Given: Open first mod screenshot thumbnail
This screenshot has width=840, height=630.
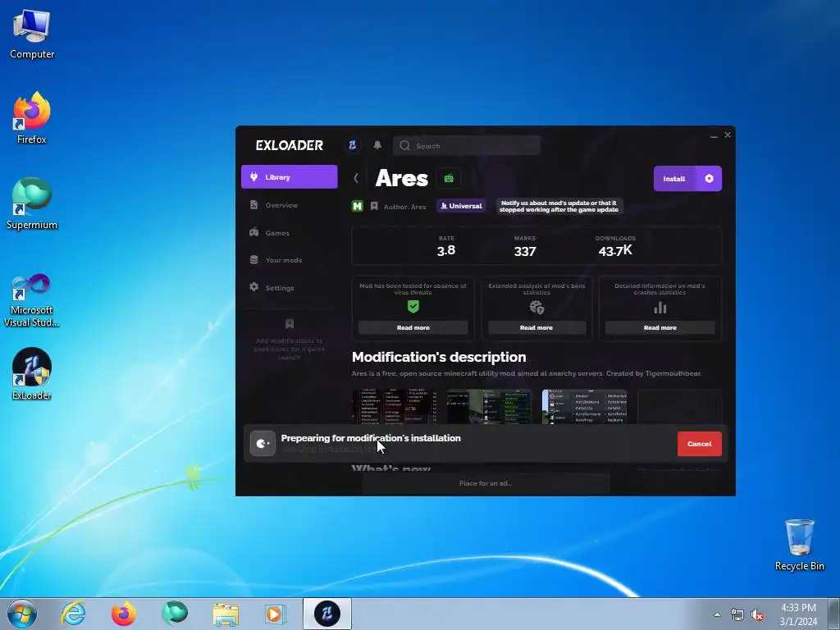Looking at the screenshot, I should point(394,407).
